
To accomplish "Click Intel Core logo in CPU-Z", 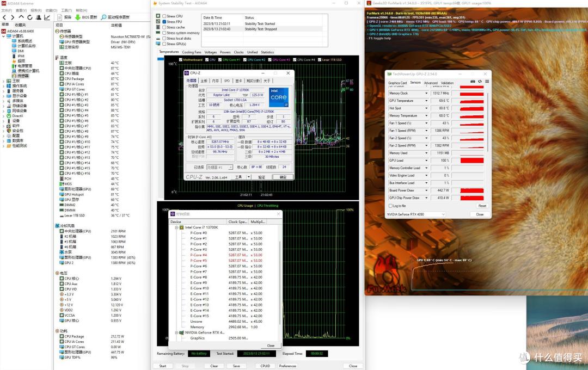I will (278, 97).
